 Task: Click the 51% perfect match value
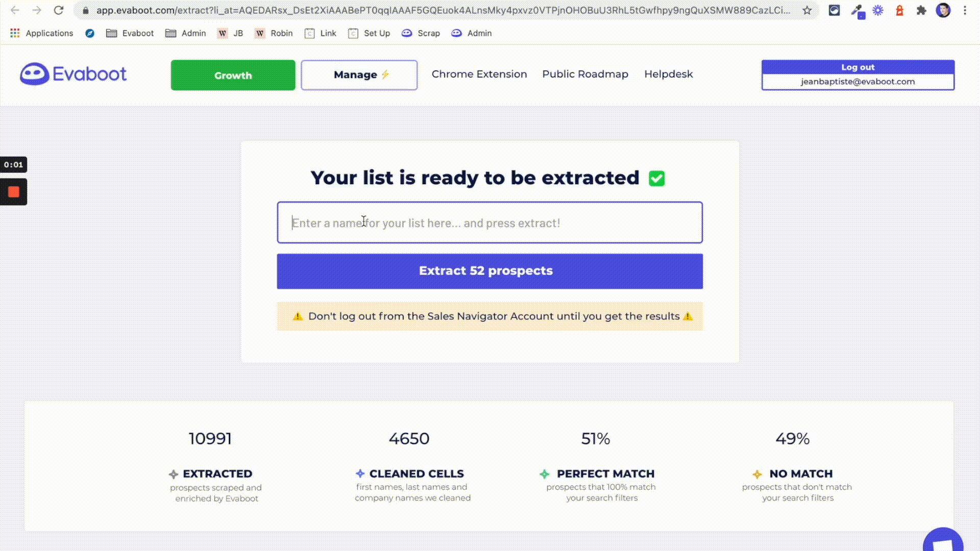point(596,439)
